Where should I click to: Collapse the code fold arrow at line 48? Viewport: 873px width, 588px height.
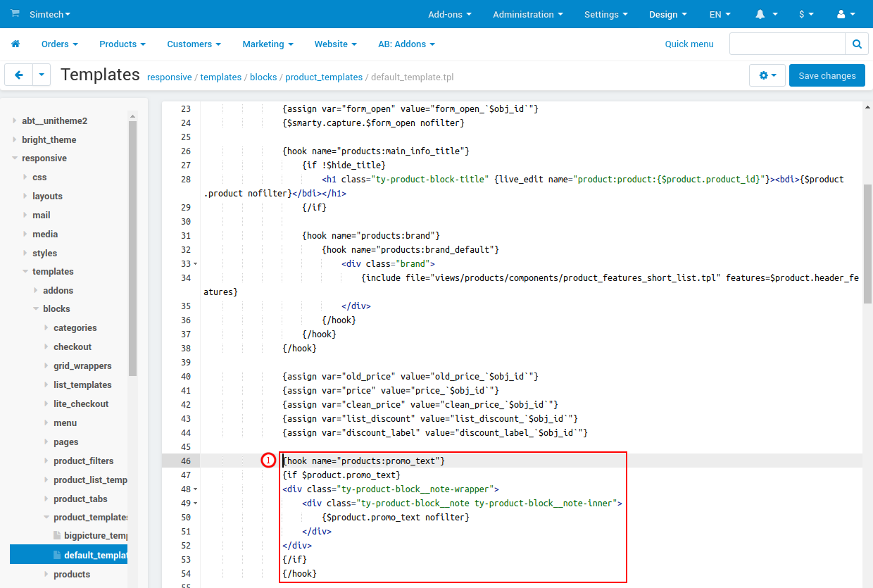(x=194, y=489)
